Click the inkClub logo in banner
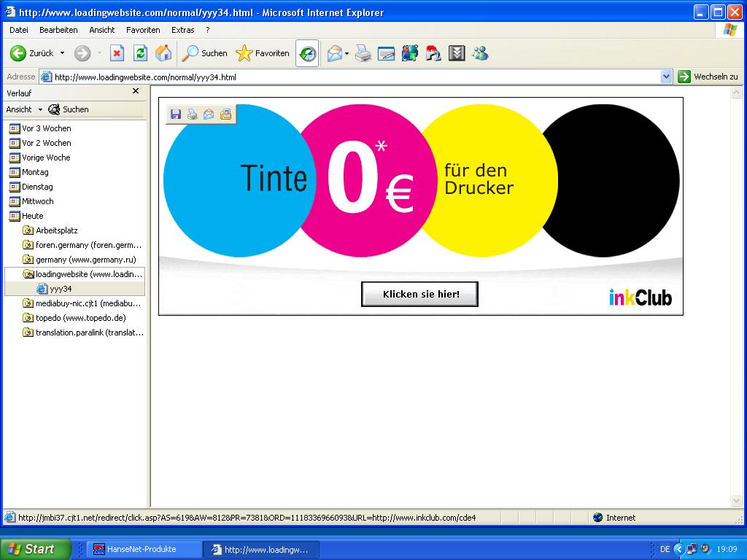 pos(640,297)
